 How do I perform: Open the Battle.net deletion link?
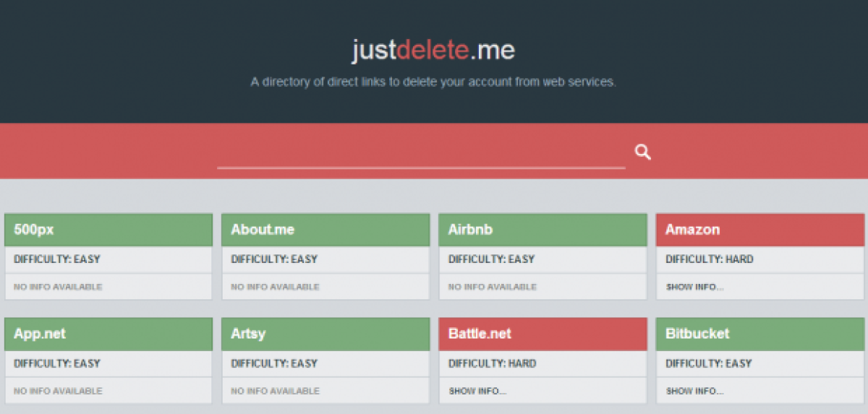pyautogui.click(x=480, y=334)
